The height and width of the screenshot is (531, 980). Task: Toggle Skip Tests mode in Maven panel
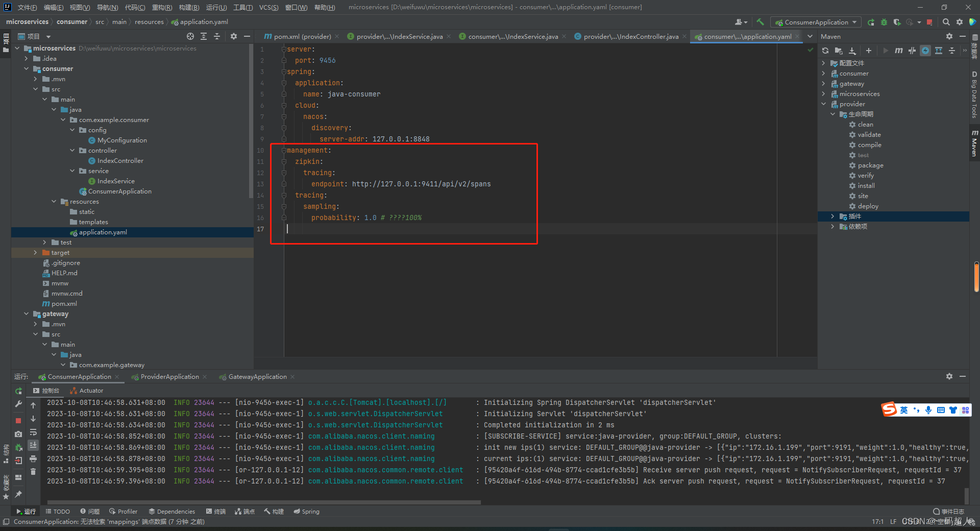click(x=913, y=51)
